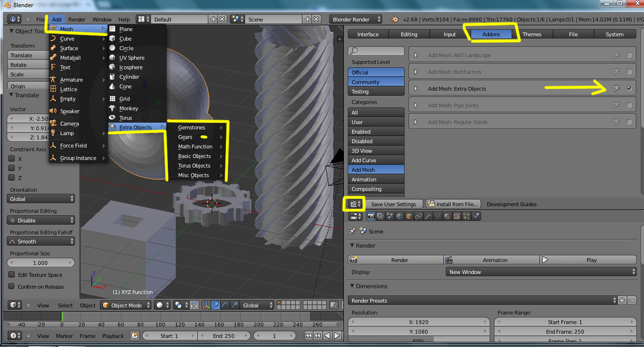Open the Object Data triangle tab
Image resolution: width=644 pixels, height=347 pixels.
(438, 216)
